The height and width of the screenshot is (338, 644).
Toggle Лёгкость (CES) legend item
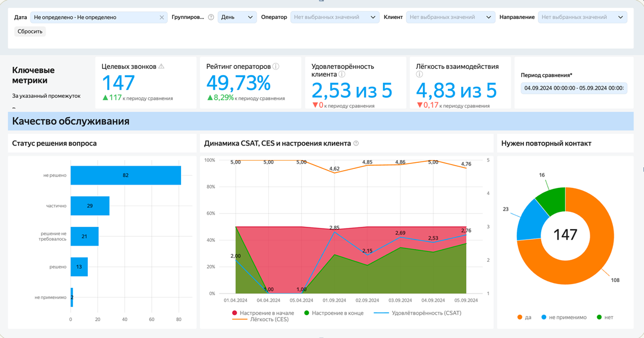tap(261, 319)
